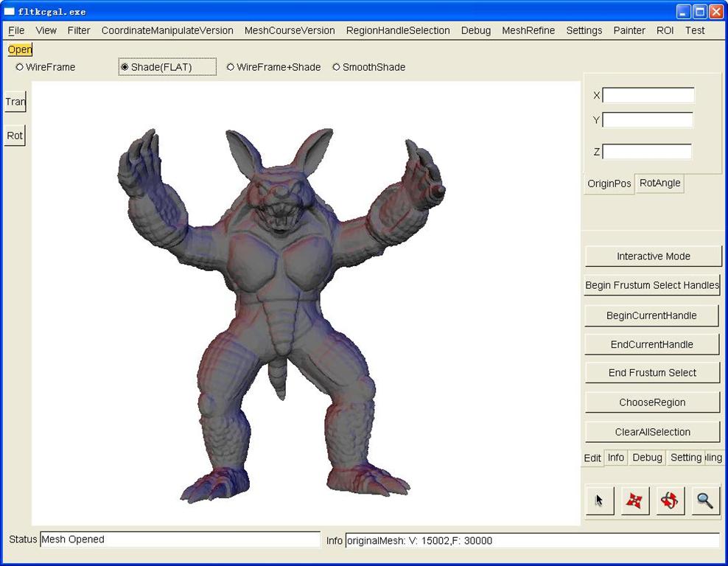Image resolution: width=728 pixels, height=566 pixels.
Task: Open CoordinateManipulateVersion menu
Action: coord(167,31)
